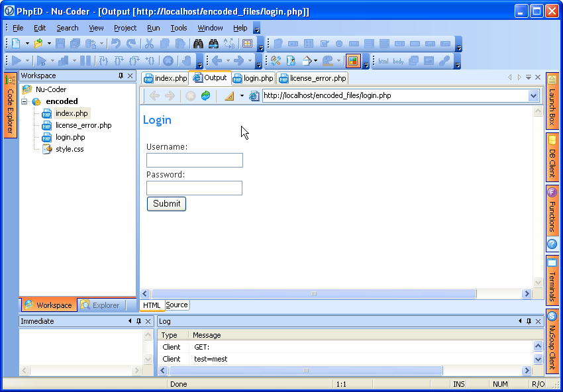Click the horizontal scrollbar of output pane
The width and height of the screenshot is (563, 392).
coord(313,294)
